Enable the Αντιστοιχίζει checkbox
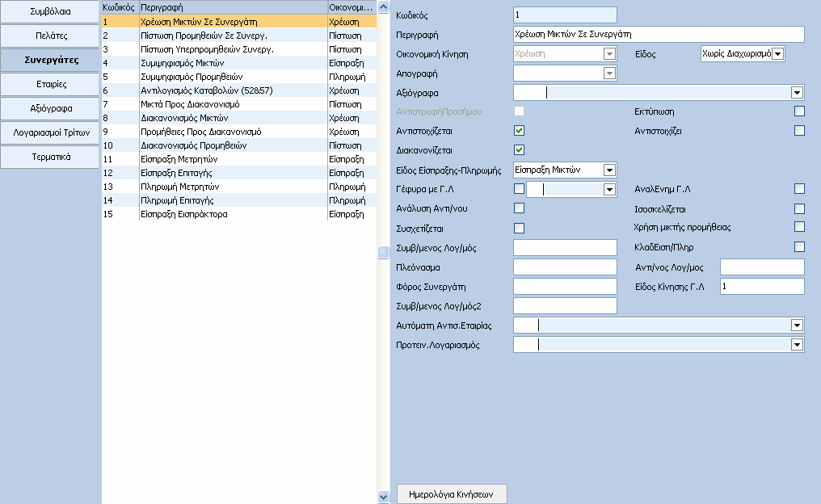Viewport: 821px width, 504px height. click(799, 130)
